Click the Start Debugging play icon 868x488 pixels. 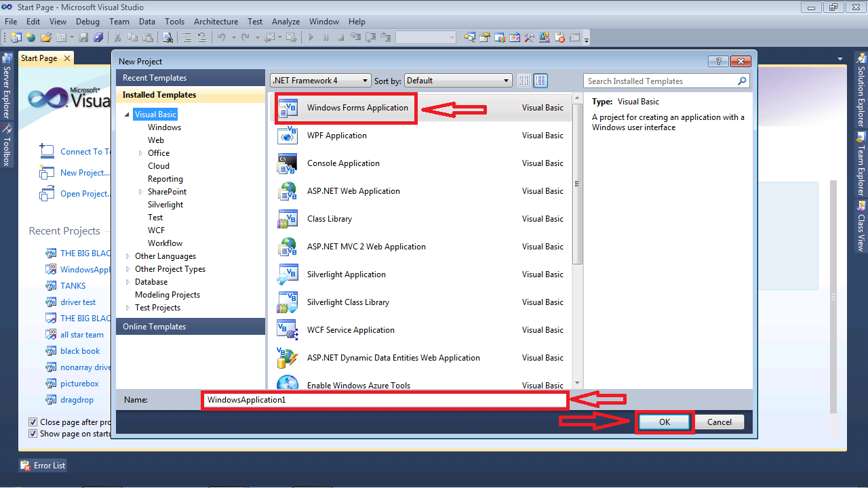[x=311, y=37]
